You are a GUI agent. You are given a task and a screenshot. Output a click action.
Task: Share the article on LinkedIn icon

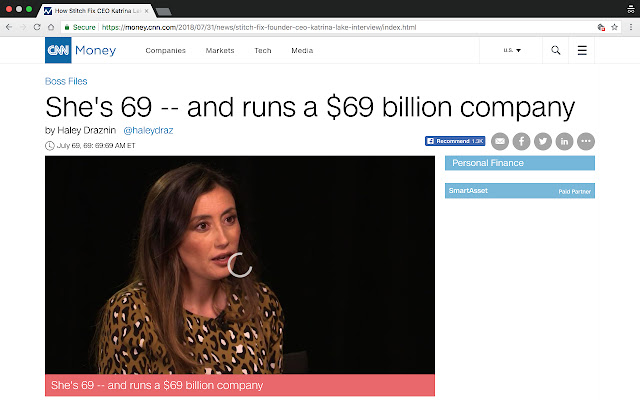[564, 141]
